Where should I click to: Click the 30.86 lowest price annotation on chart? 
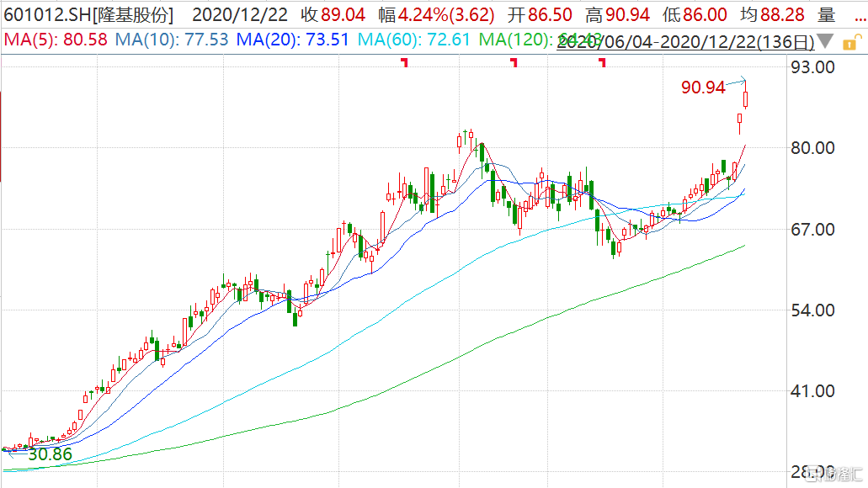coord(50,454)
